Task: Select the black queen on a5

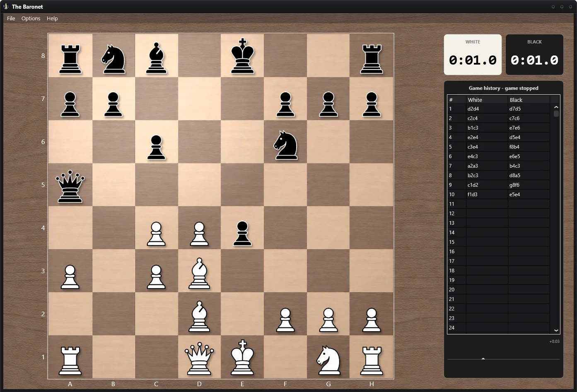Action: pyautogui.click(x=70, y=186)
